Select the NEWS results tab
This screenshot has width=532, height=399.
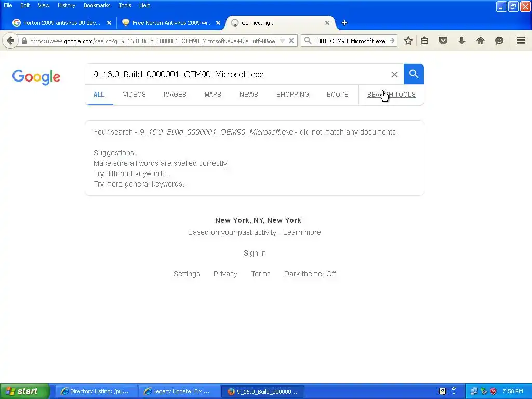click(249, 95)
